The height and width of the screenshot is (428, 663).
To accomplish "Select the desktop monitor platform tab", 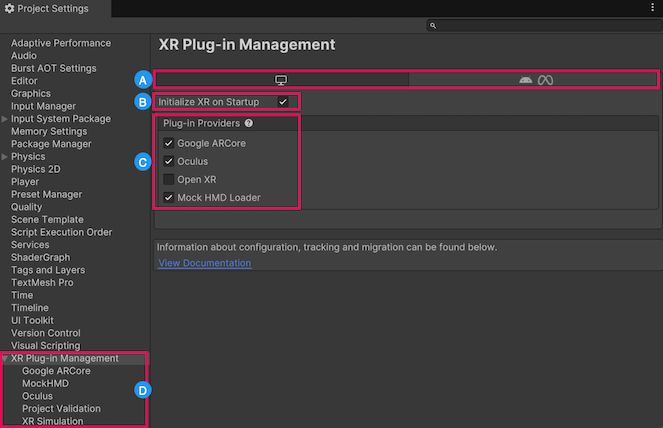I will pos(281,79).
